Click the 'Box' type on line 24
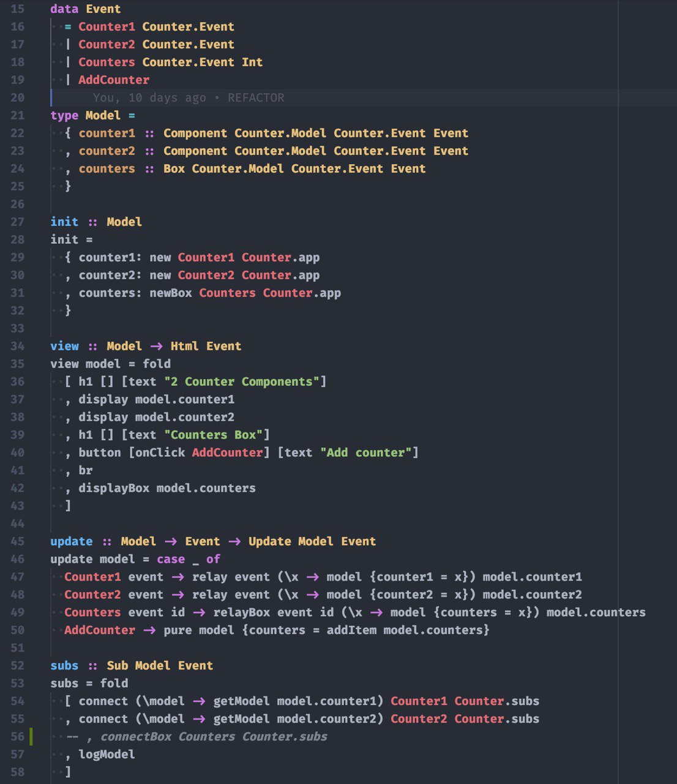Screen dimensions: 677x784 point(174,169)
